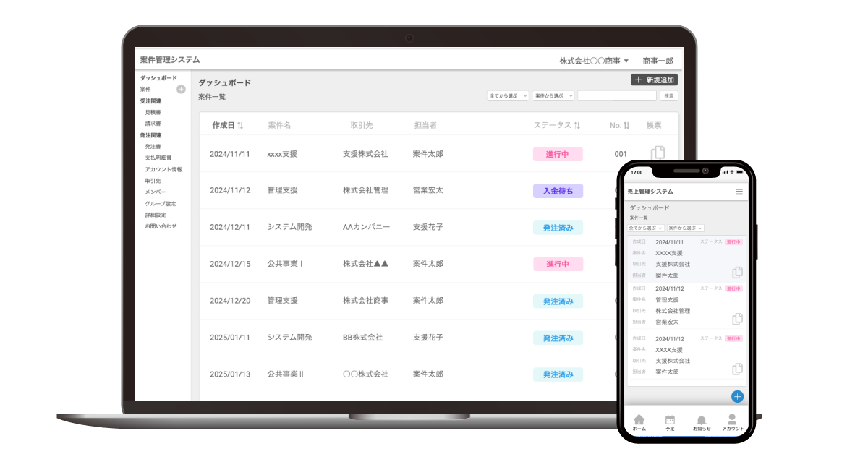Click the 帳票 document icon for システム開発 row
Image resolution: width=868 pixels, height=454 pixels.
[x=659, y=227]
